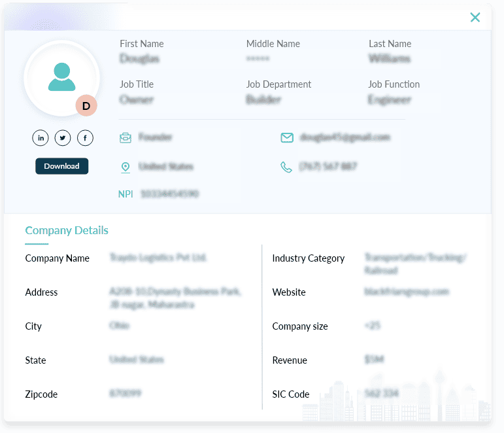
Task: Click the blurred email address value
Action: pos(345,137)
